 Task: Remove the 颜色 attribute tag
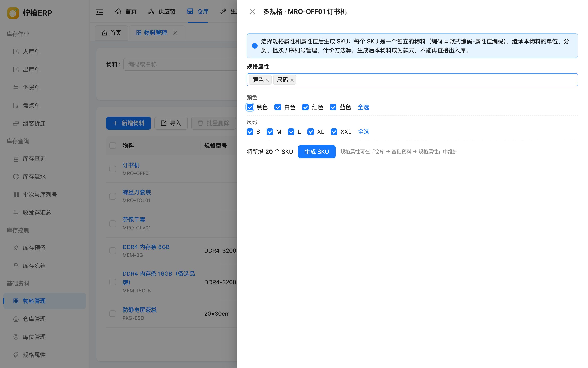267,80
